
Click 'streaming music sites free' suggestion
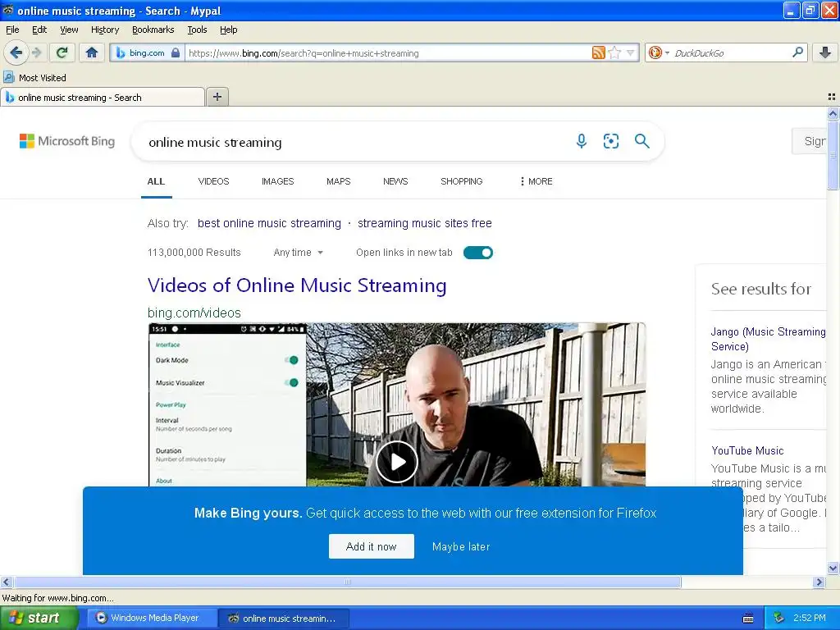[x=424, y=223]
